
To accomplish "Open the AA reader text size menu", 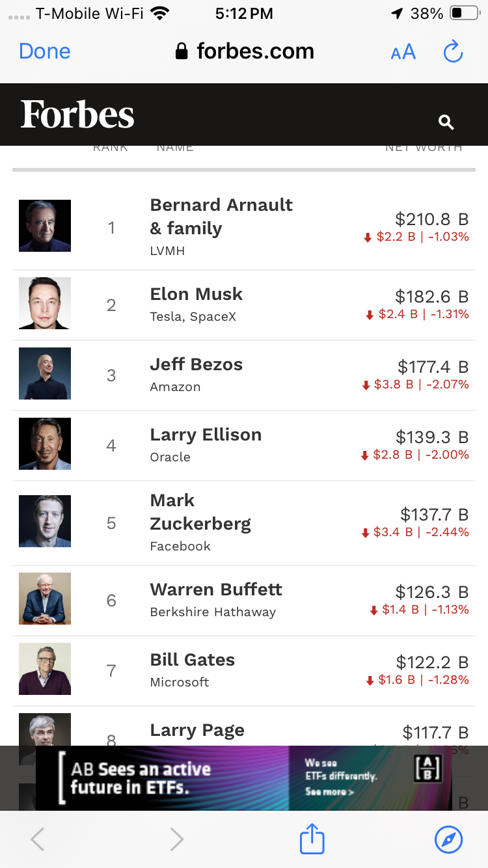I will (x=403, y=52).
